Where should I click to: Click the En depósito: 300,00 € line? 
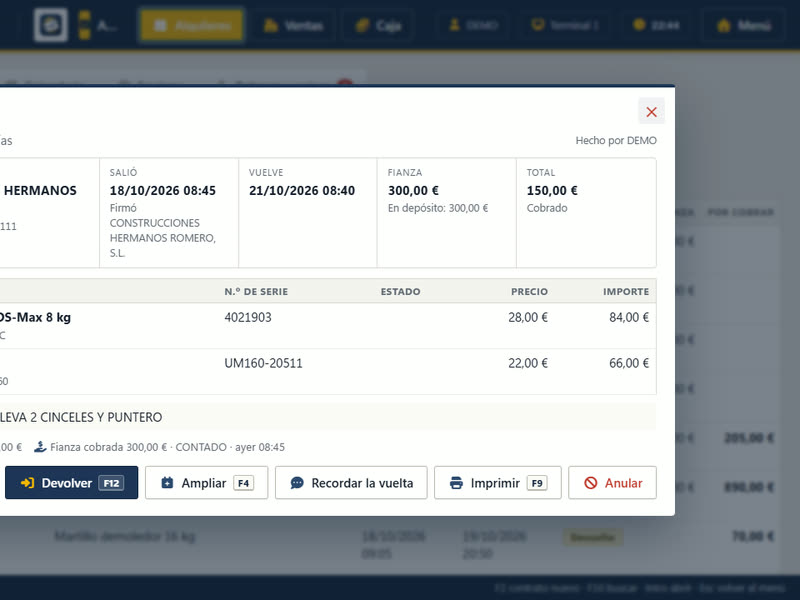[x=438, y=208]
